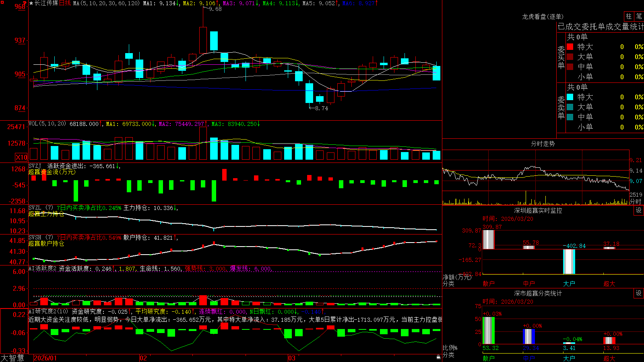Click the 9.68 high price marker

215,9
